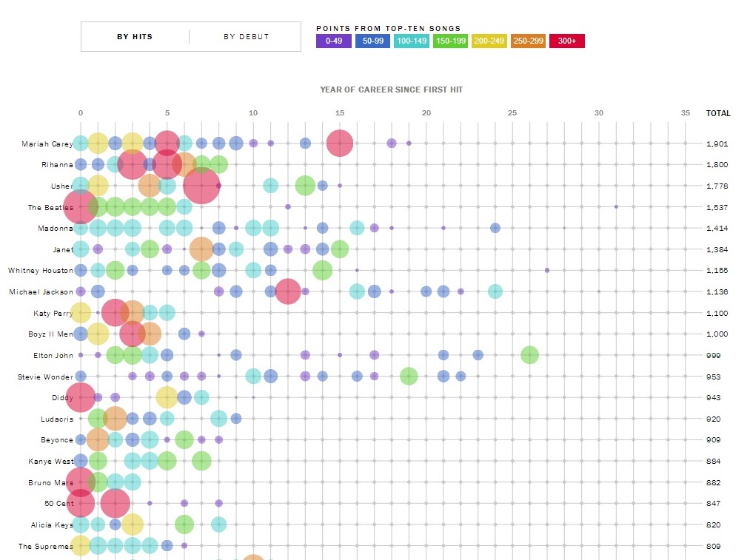
Task: Click Whitney Houston's tiny dot at year 27
Action: click(x=546, y=271)
